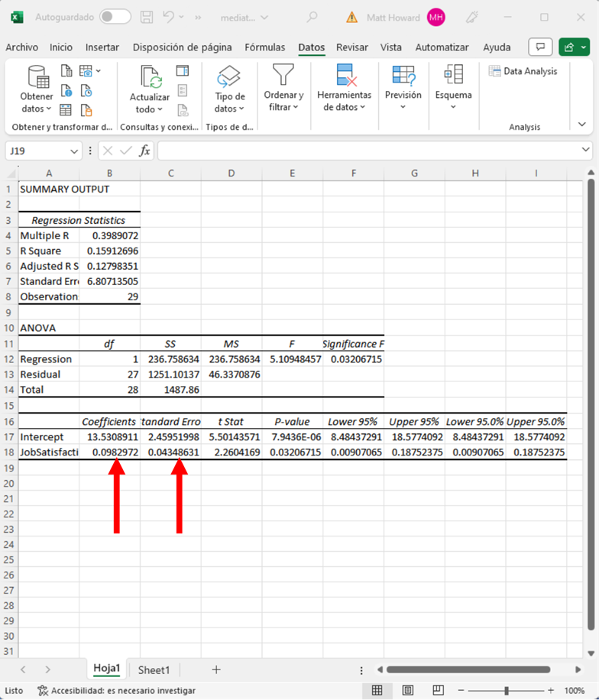This screenshot has width=599, height=700.
Task: Expand the formula bar chevron
Action: (586, 151)
